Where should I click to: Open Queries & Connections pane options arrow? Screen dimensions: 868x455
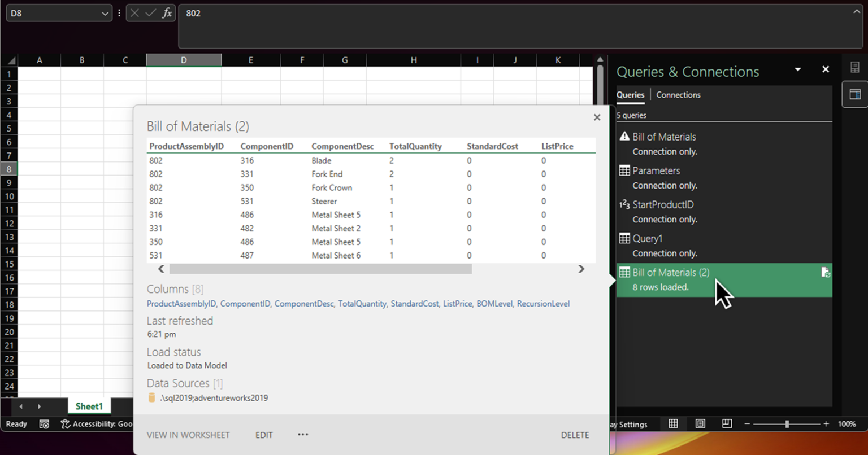pos(798,69)
